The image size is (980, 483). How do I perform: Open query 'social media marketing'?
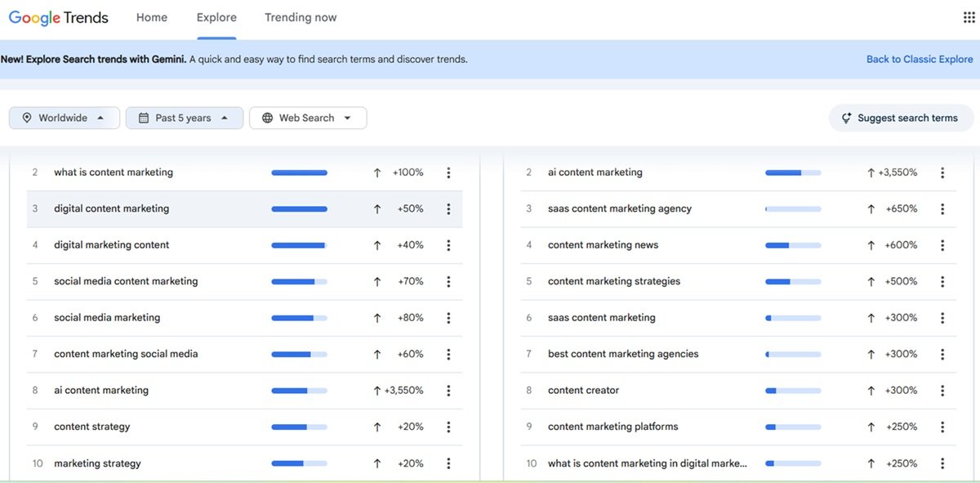(x=107, y=317)
